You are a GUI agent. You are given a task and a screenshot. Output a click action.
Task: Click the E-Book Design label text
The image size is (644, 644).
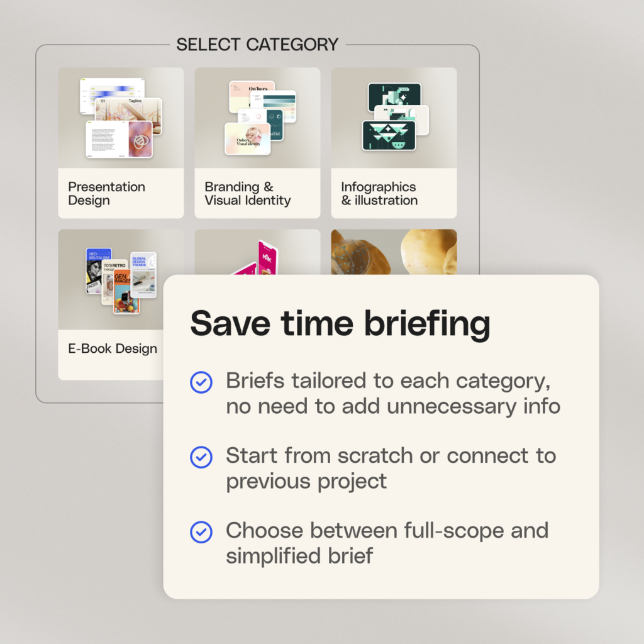[113, 348]
